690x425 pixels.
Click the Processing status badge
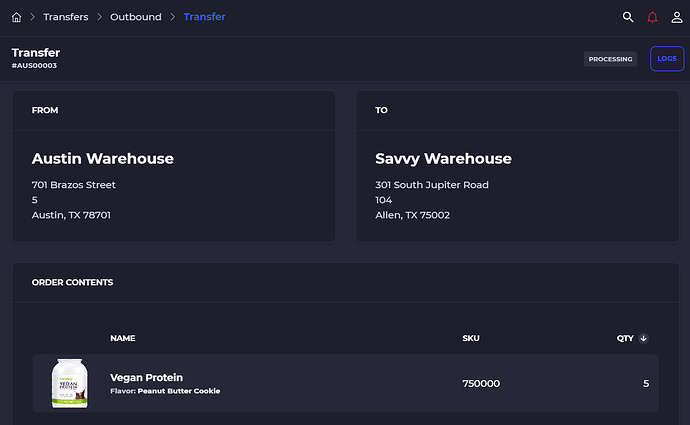610,59
